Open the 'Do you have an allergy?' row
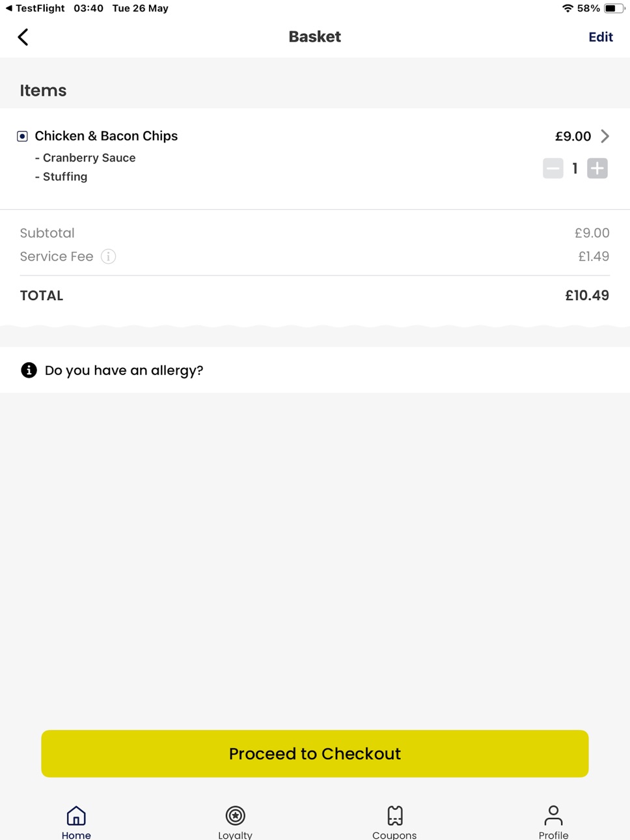Viewport: 630px width, 840px height. [x=315, y=370]
